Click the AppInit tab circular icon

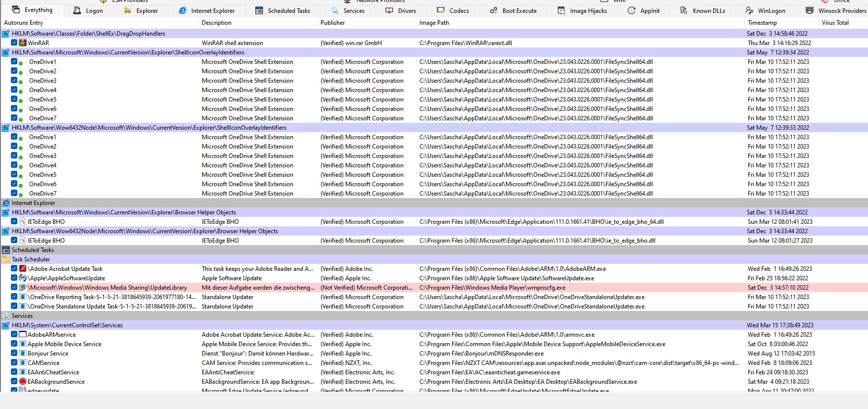(x=632, y=10)
